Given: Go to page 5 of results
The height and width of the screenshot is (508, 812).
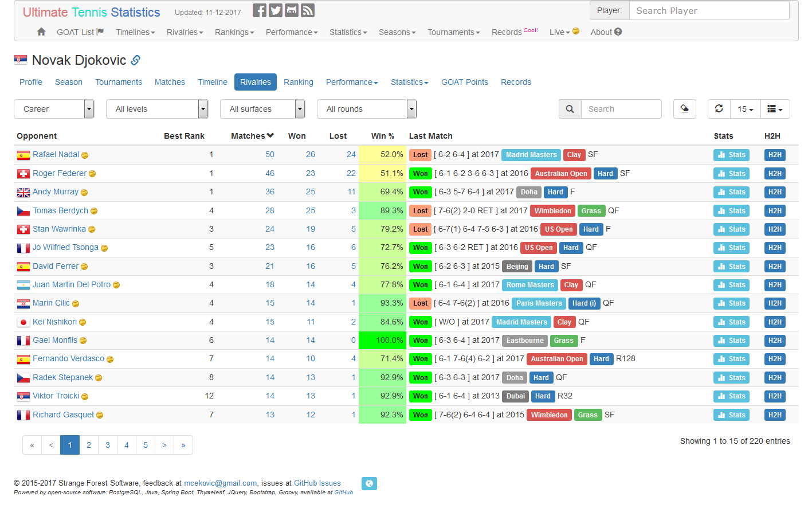Looking at the screenshot, I should point(146,445).
